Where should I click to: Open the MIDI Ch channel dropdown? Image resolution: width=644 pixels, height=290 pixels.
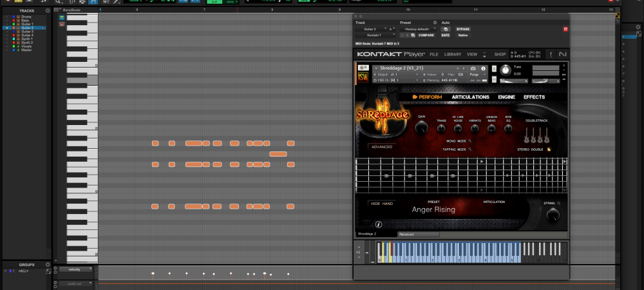[396, 80]
